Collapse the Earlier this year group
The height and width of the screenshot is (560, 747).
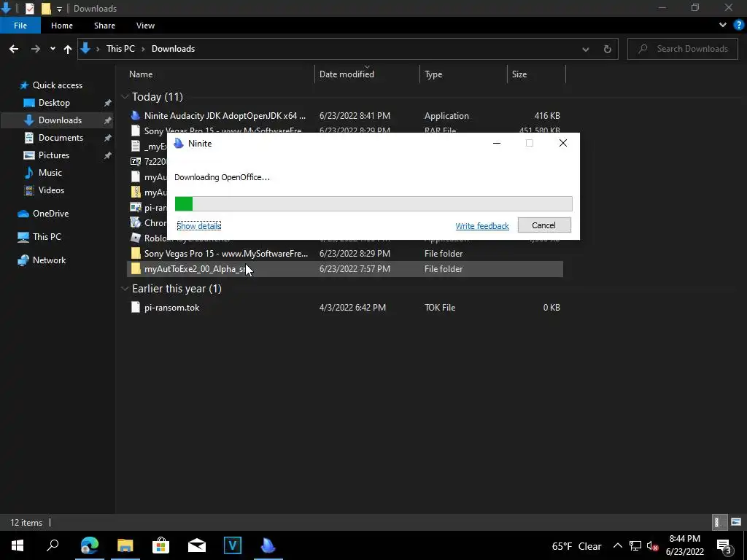coord(125,289)
